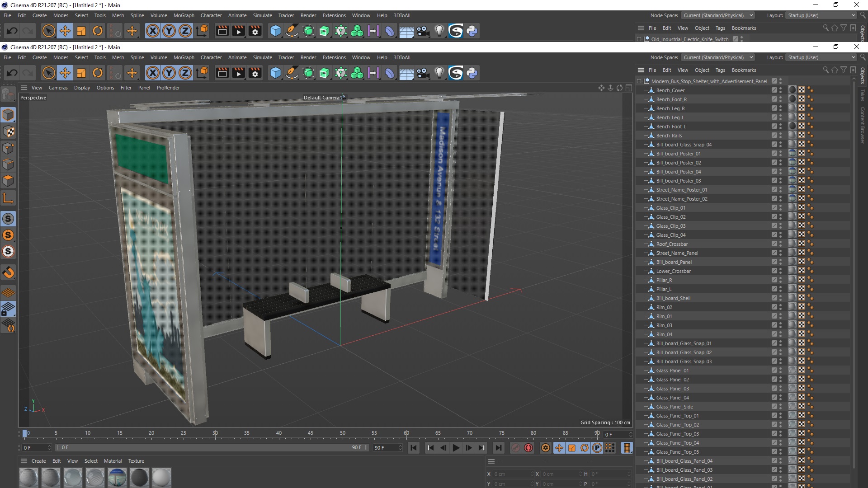The image size is (868, 488).
Task: Click the Light bulb icon in front toolbar
Action: pyautogui.click(x=439, y=73)
